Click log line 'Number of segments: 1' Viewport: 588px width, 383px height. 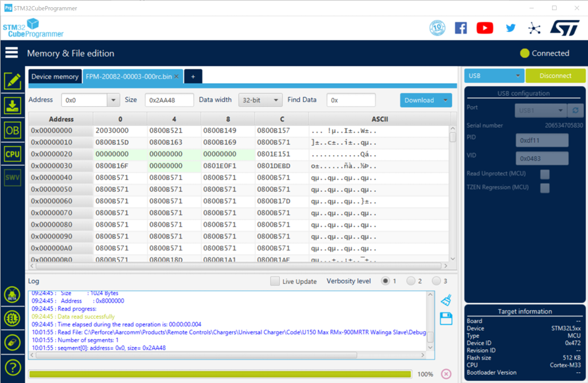pos(88,340)
